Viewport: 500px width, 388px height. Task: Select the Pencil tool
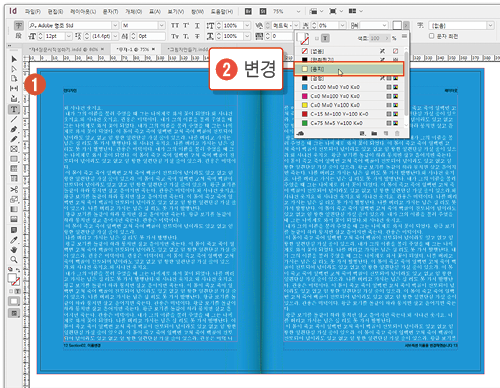point(14,139)
